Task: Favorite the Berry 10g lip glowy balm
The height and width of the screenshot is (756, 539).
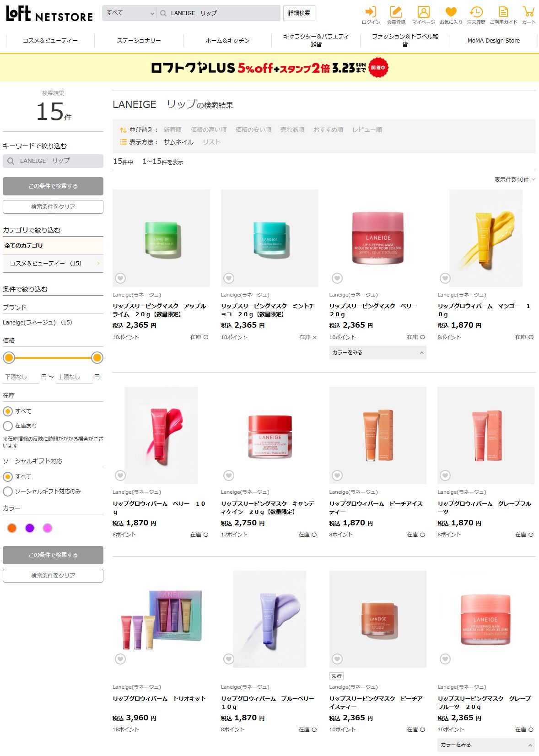Action: tap(120, 475)
